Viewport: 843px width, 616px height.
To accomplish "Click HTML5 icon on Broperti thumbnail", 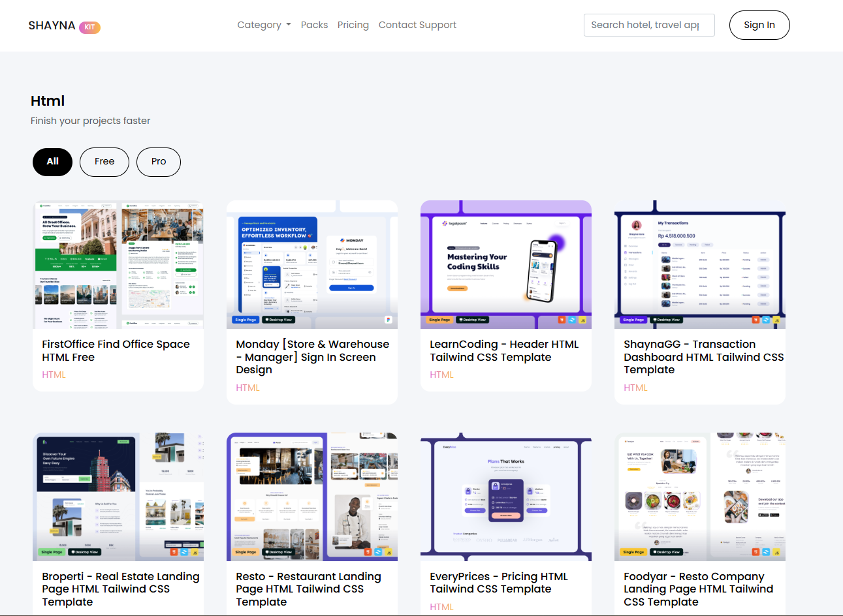I will tap(174, 552).
